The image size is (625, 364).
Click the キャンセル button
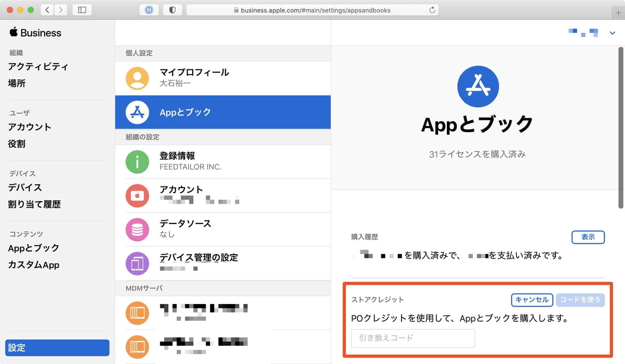(x=532, y=299)
